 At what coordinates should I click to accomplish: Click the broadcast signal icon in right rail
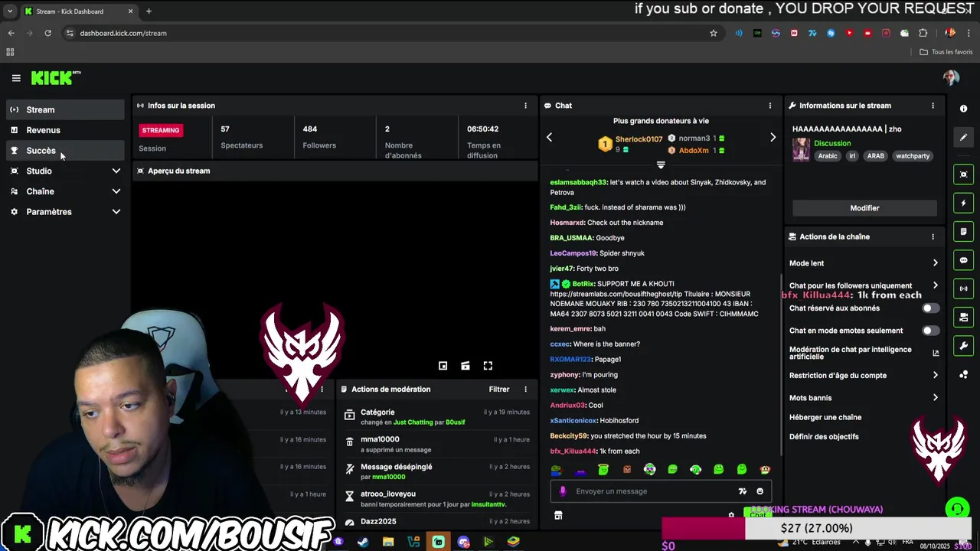click(x=963, y=289)
